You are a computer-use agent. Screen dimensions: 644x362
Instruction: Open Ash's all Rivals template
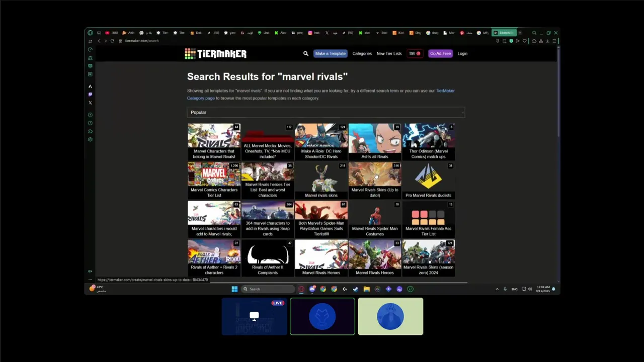[375, 142]
